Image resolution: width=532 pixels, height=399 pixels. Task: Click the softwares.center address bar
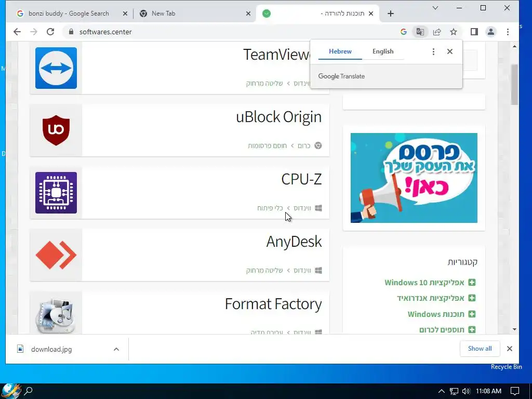tap(231, 32)
